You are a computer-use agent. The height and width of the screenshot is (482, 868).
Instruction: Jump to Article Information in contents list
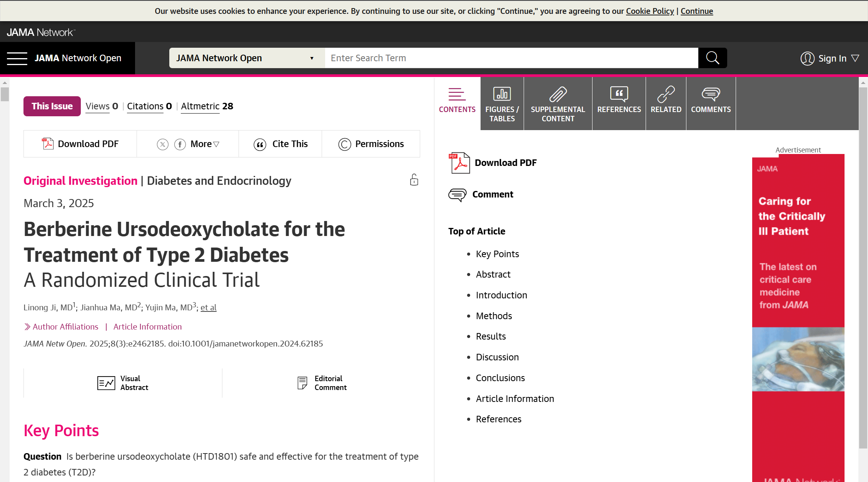[515, 399]
